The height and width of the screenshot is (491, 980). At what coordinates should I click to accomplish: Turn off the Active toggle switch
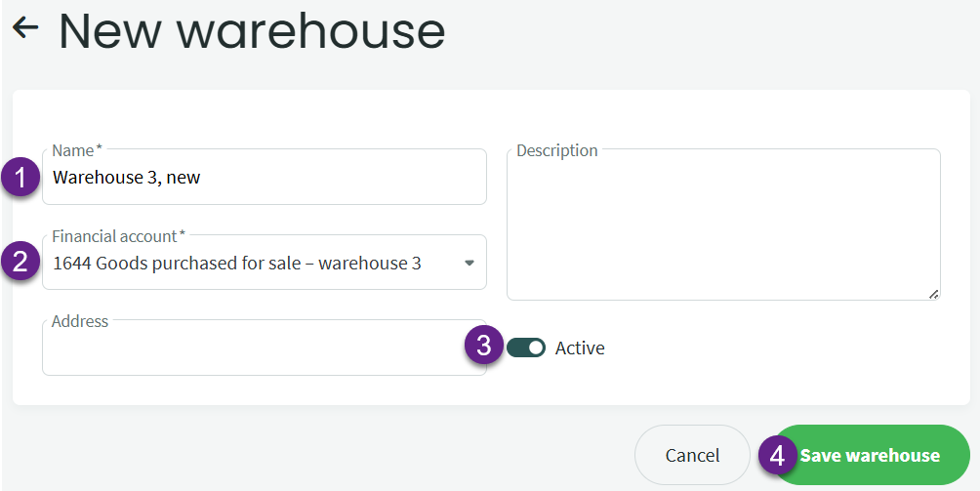click(x=526, y=348)
